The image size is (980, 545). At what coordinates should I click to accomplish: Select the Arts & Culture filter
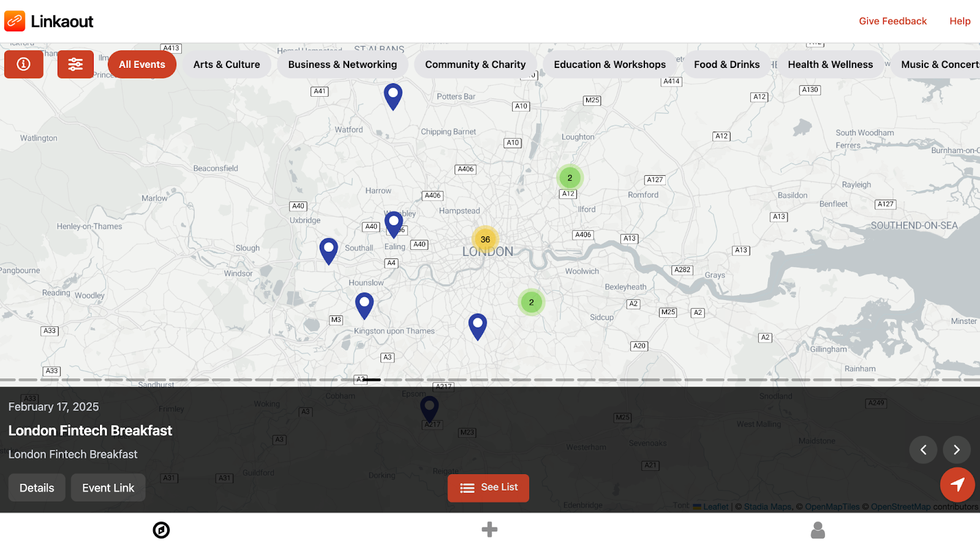click(x=227, y=64)
